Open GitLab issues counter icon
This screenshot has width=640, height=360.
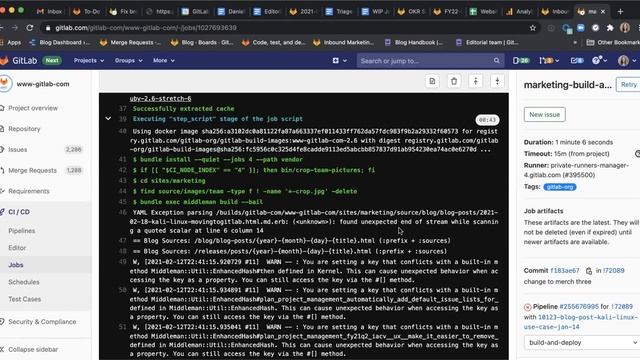520,60
